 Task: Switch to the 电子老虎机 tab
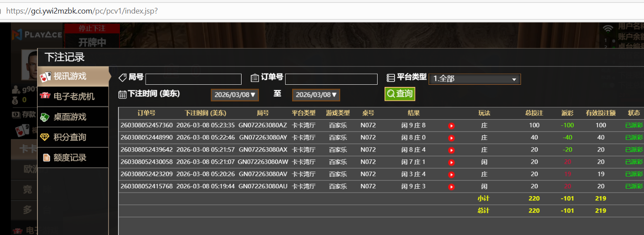tap(73, 97)
